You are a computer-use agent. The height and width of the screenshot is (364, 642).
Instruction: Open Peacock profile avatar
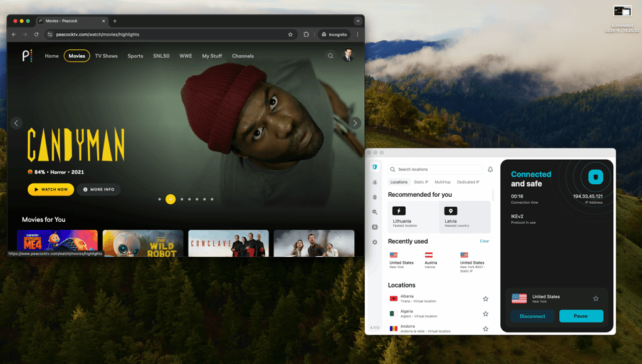(x=348, y=55)
